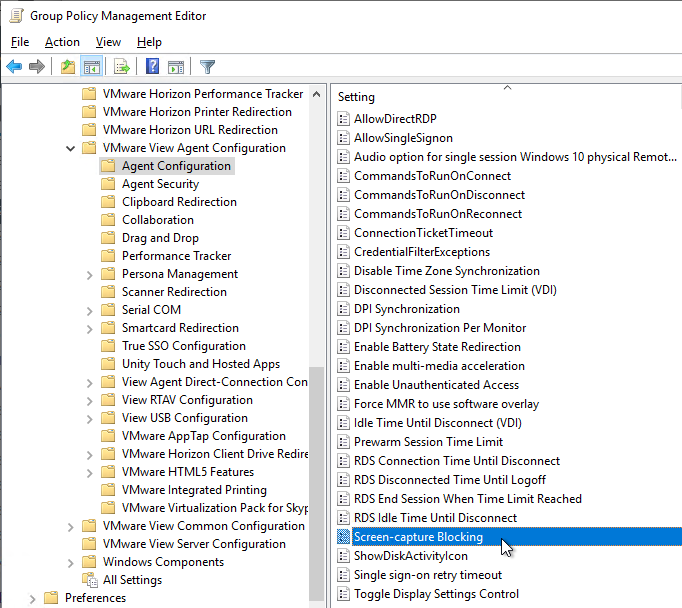Expand the View USB Configuration folder
The height and width of the screenshot is (608, 682).
click(90, 419)
